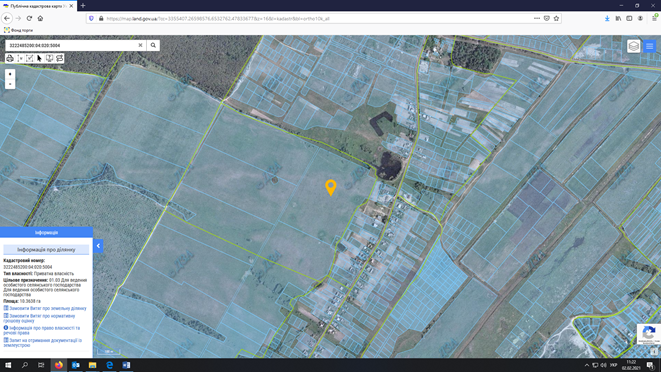661x372 pixels.
Task: Click inside the cadastral number search field
Action: click(x=72, y=45)
